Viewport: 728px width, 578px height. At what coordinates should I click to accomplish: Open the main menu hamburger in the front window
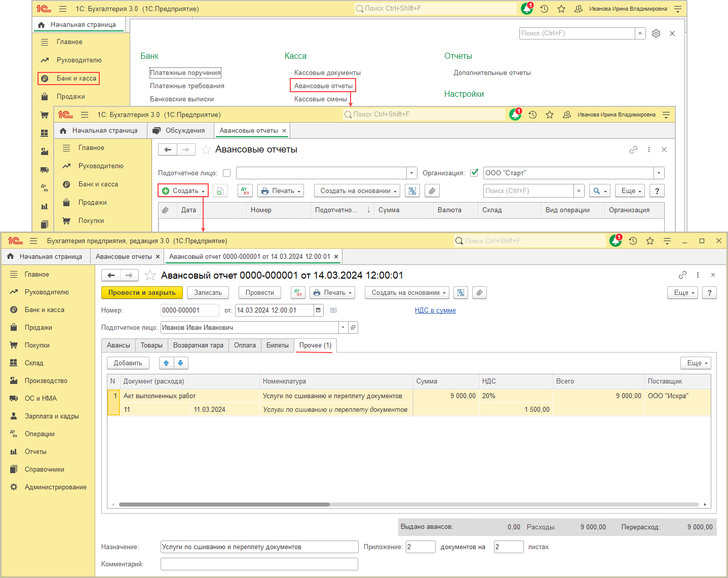coord(33,241)
